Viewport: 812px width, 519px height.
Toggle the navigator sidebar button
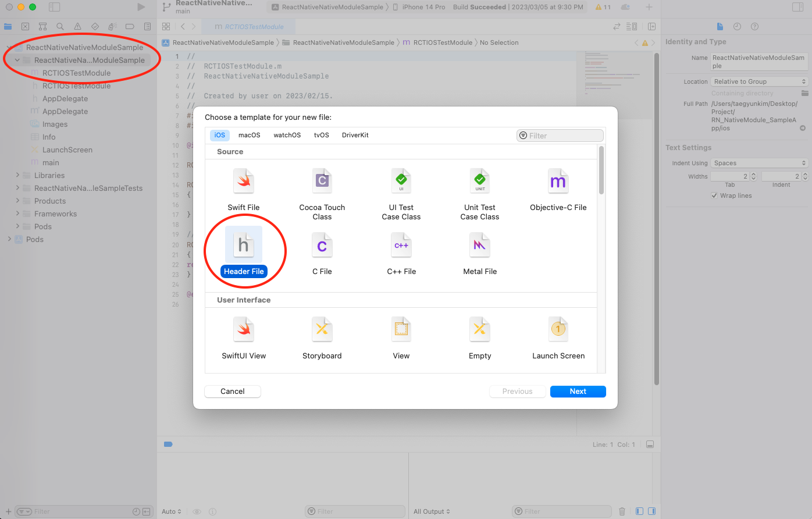point(54,7)
